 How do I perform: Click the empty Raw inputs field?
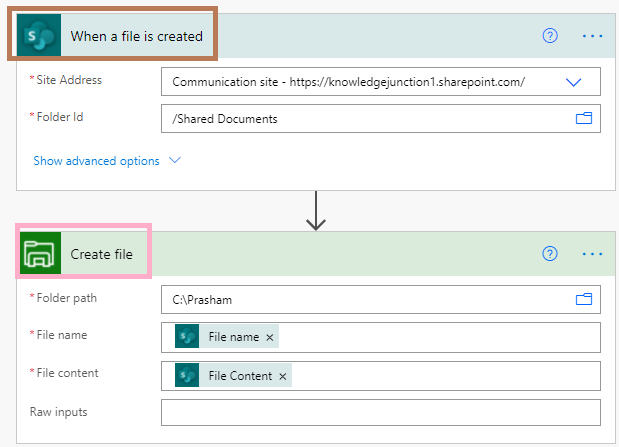click(381, 412)
